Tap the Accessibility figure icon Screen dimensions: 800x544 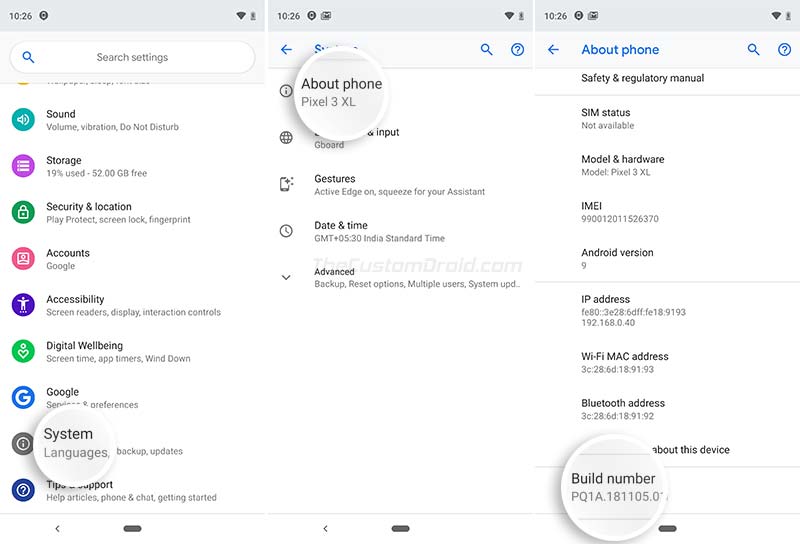[23, 305]
